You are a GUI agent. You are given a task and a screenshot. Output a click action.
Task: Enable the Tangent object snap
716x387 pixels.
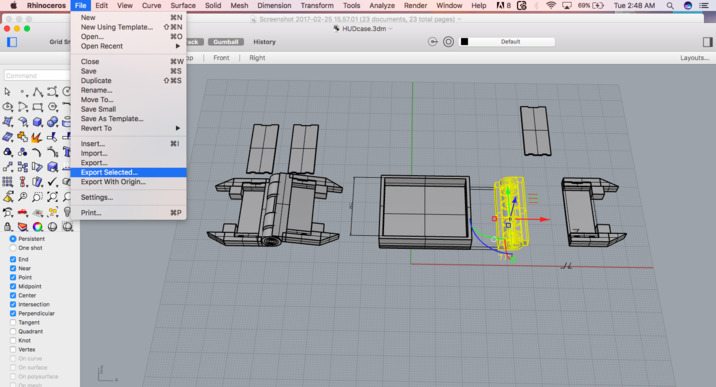13,322
